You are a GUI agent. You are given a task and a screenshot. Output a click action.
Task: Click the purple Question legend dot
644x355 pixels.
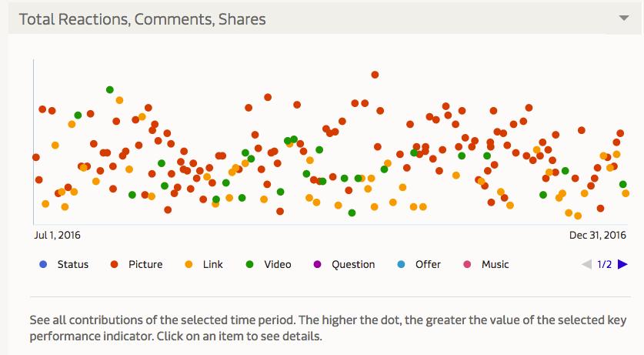click(x=317, y=264)
